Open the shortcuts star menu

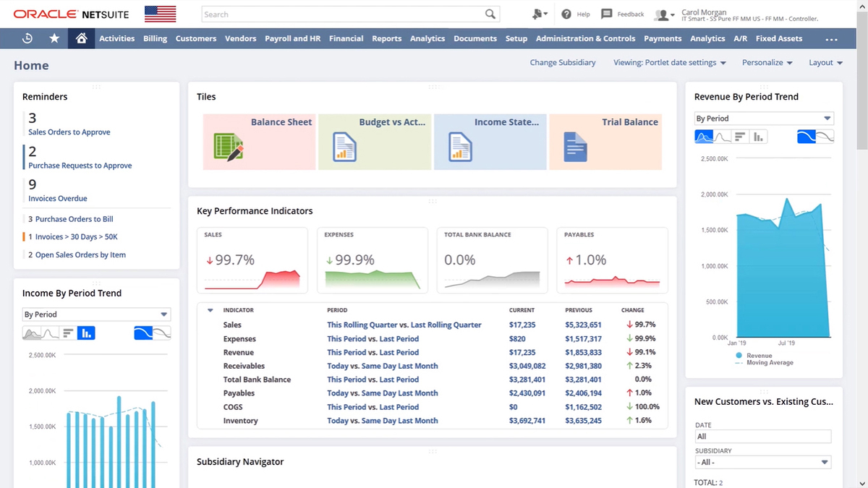(54, 38)
